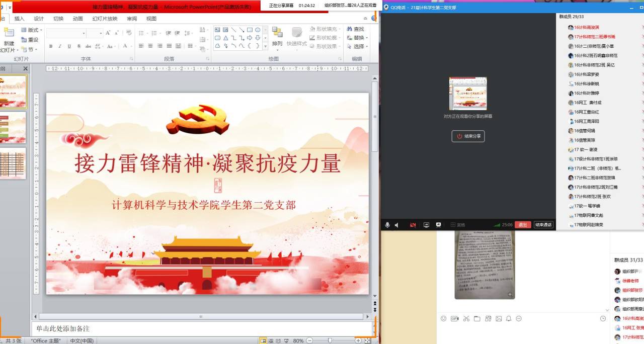Turn on the camera in QQ call
Screen dimensions: 644x344
coord(413,225)
